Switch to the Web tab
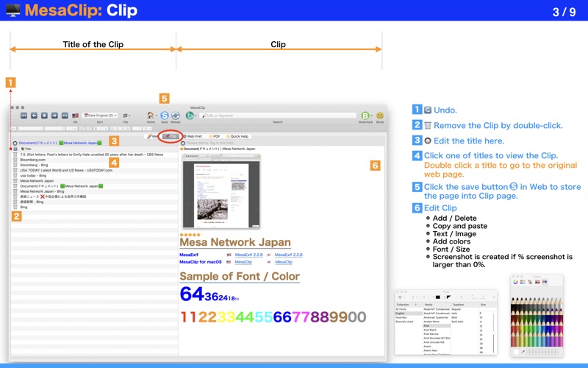Viewport: 588px width, 368px height. coord(152,136)
